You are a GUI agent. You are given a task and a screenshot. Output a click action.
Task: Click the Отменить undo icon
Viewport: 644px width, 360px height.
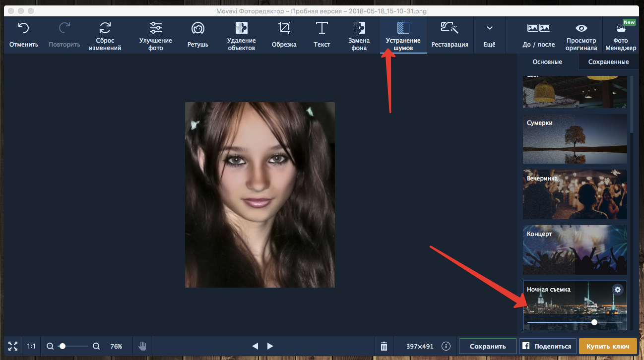point(23,28)
